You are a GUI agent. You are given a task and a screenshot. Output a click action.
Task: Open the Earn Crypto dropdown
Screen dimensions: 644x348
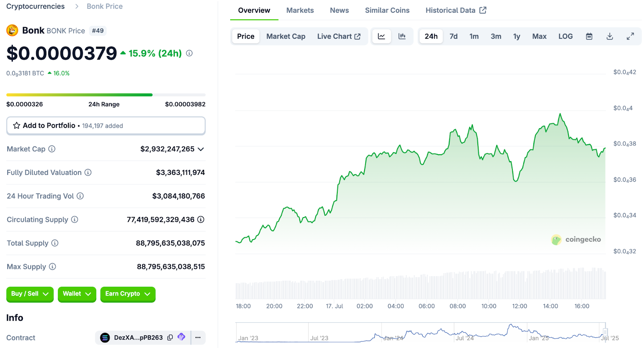pyautogui.click(x=128, y=294)
